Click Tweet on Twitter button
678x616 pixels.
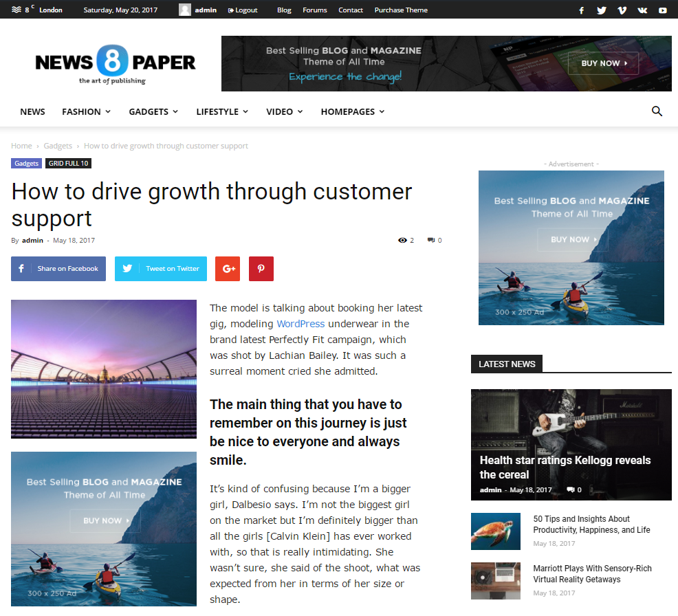pos(161,268)
